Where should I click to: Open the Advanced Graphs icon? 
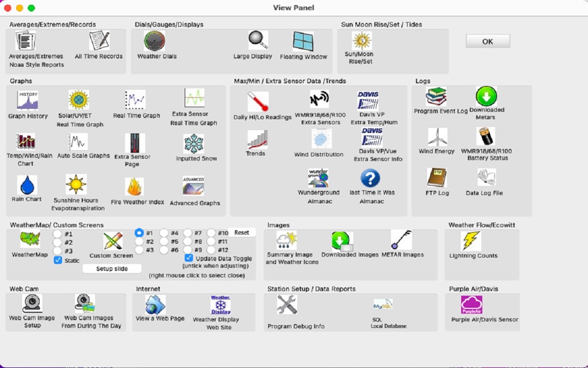[194, 186]
